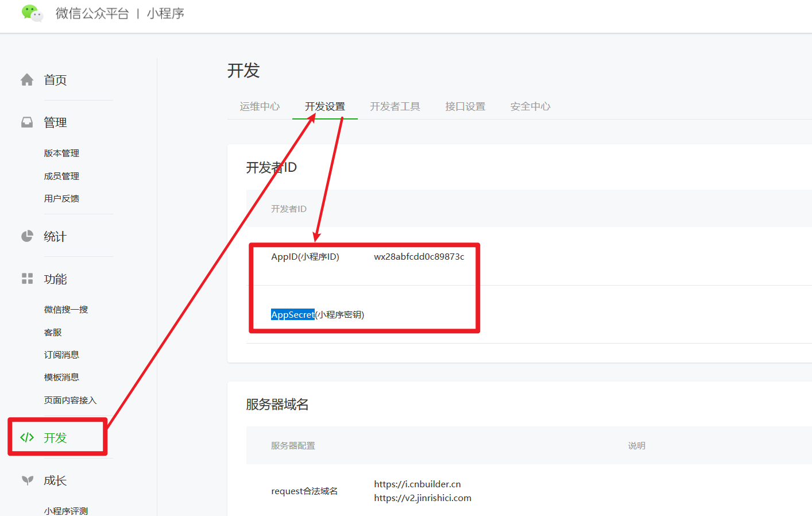The height and width of the screenshot is (516, 812).
Task: Click the highlighted AppSecret label
Action: (293, 314)
